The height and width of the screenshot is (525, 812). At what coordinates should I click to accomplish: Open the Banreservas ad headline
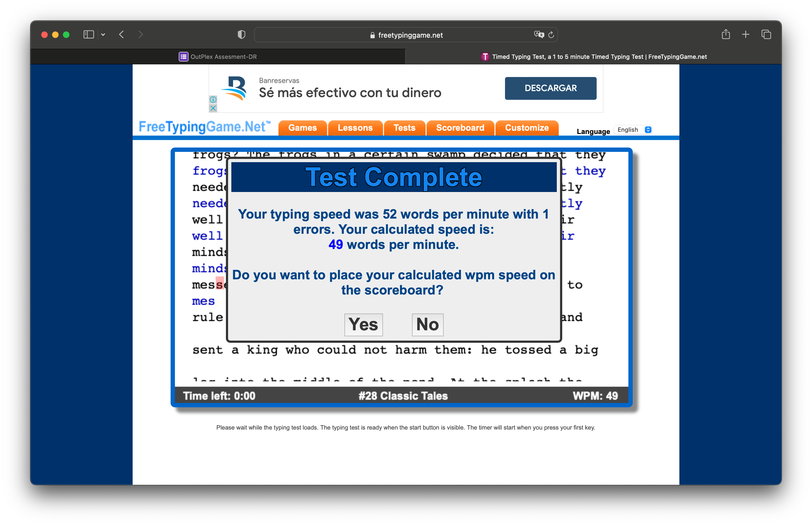click(350, 93)
